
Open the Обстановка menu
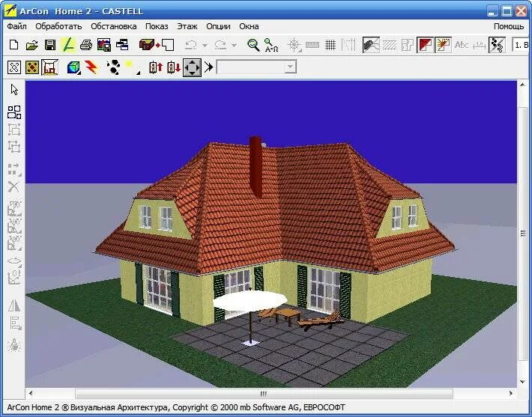click(x=114, y=26)
